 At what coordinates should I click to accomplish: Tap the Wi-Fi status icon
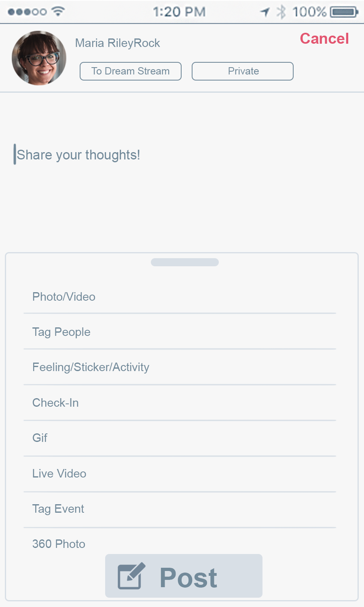(x=59, y=11)
